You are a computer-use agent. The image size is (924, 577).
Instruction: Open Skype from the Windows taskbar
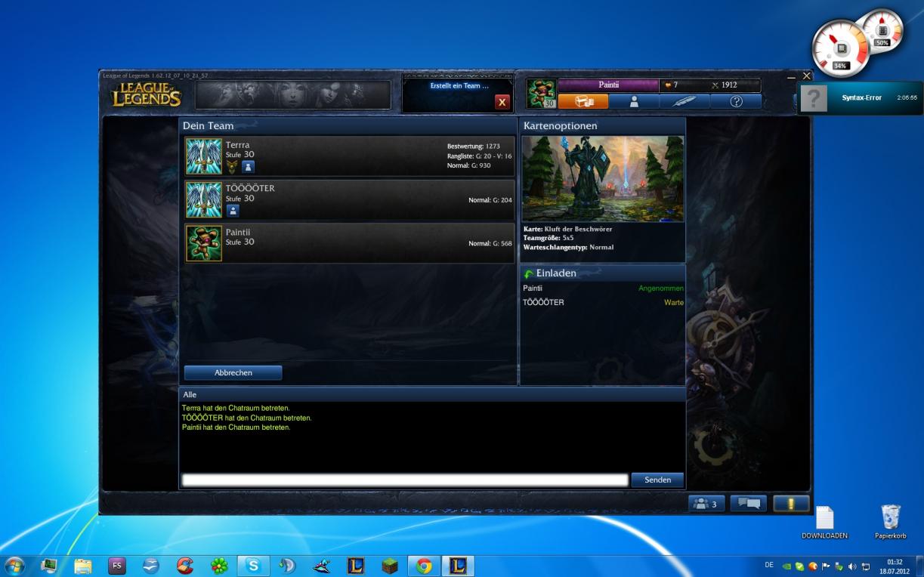point(253,566)
